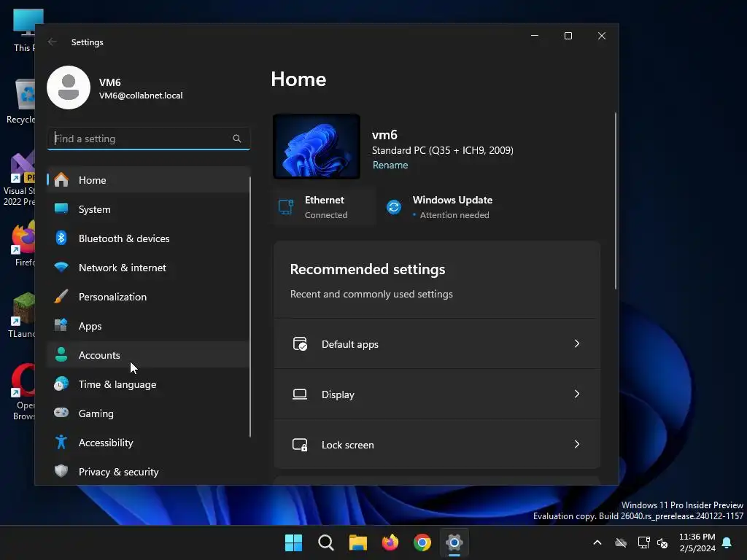Click the Personalization paintbrush icon
The width and height of the screenshot is (747, 560).
(61, 296)
